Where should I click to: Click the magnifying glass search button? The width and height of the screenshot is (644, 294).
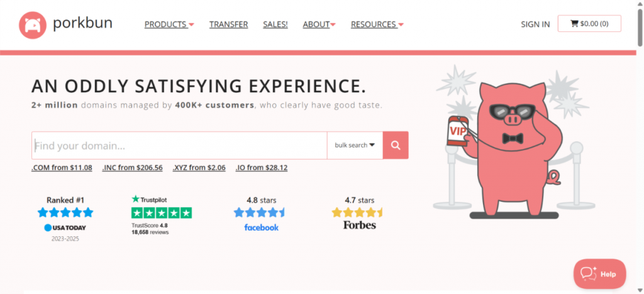tap(395, 145)
